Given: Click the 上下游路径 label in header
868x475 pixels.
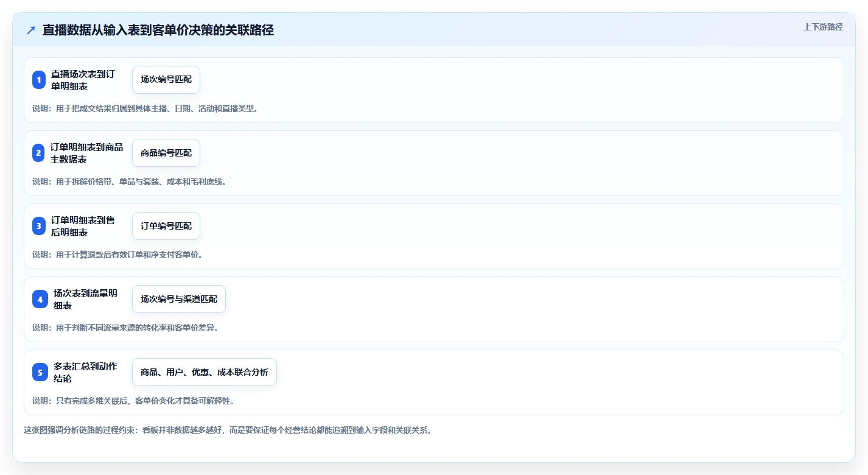Looking at the screenshot, I should (823, 27).
